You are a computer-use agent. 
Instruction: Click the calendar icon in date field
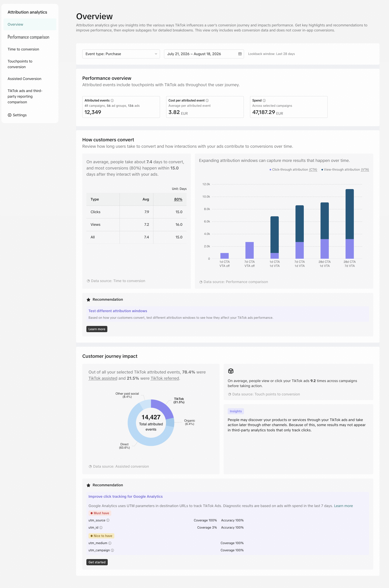click(240, 54)
